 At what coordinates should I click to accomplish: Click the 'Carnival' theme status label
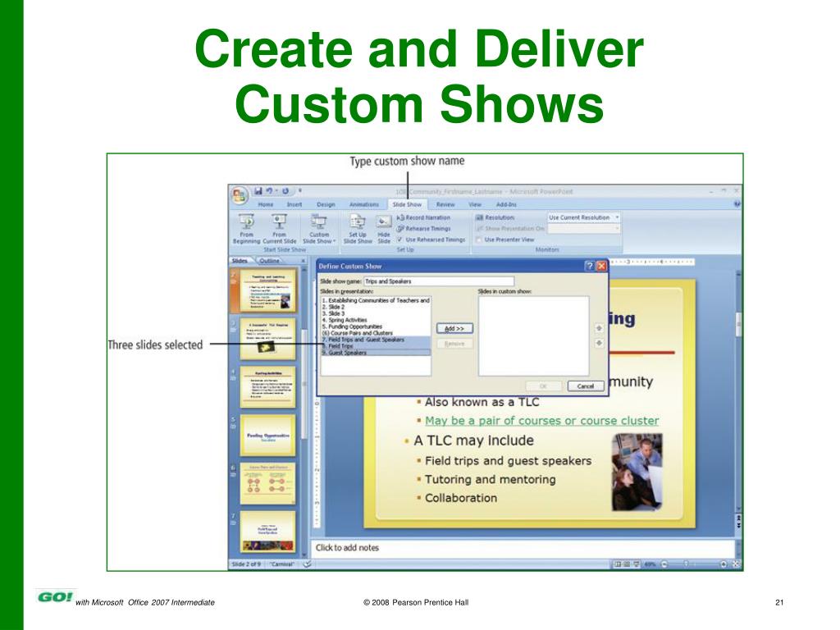point(282,564)
